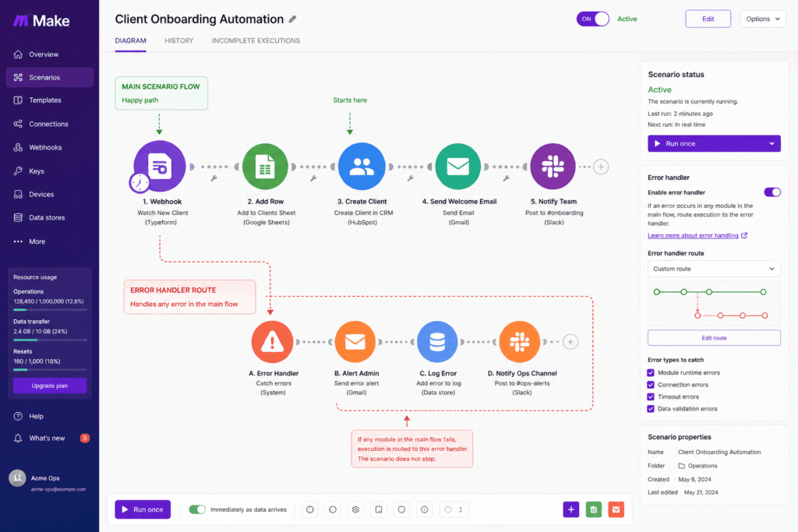Open Data stores in sidebar

point(49,217)
